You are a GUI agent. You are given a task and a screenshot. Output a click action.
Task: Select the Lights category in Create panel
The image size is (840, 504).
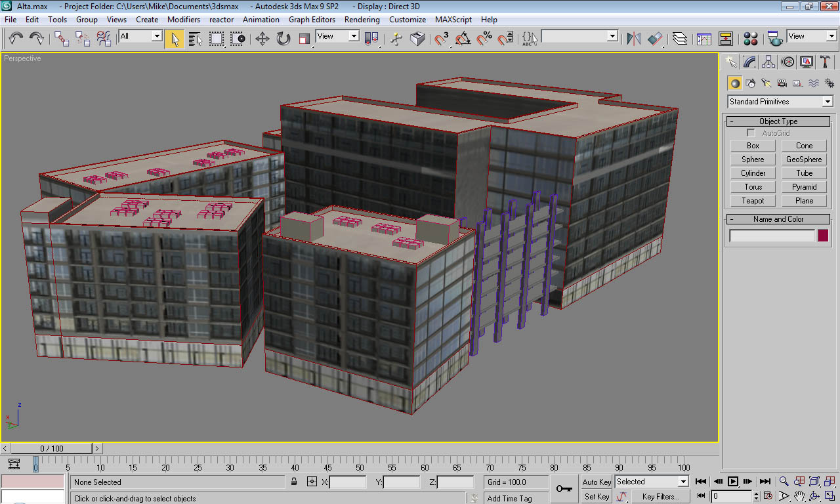tap(766, 83)
